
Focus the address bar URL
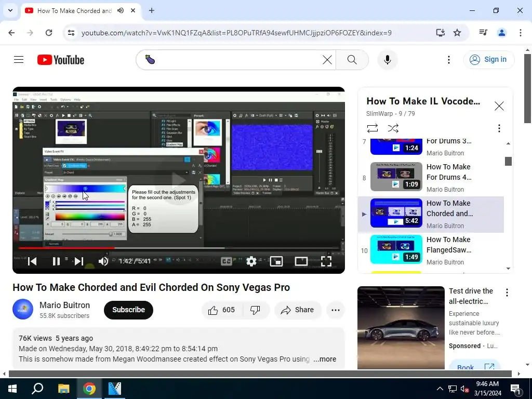pos(236,33)
